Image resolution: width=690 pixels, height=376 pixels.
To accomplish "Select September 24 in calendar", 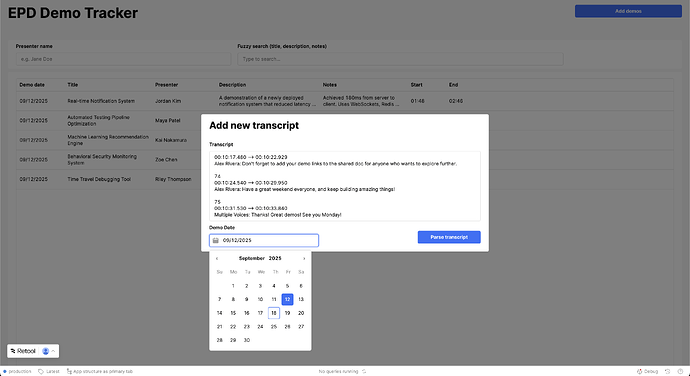I will point(260,327).
